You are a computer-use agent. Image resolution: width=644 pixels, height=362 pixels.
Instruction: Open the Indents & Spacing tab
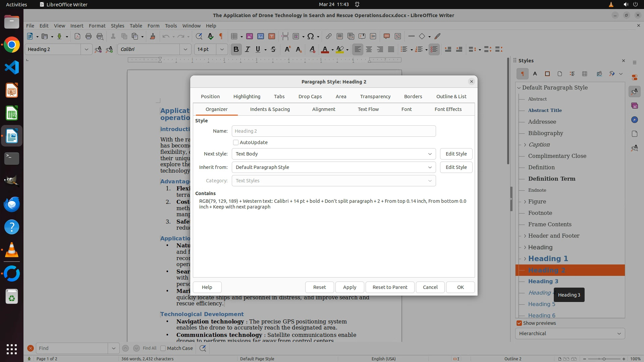point(270,109)
